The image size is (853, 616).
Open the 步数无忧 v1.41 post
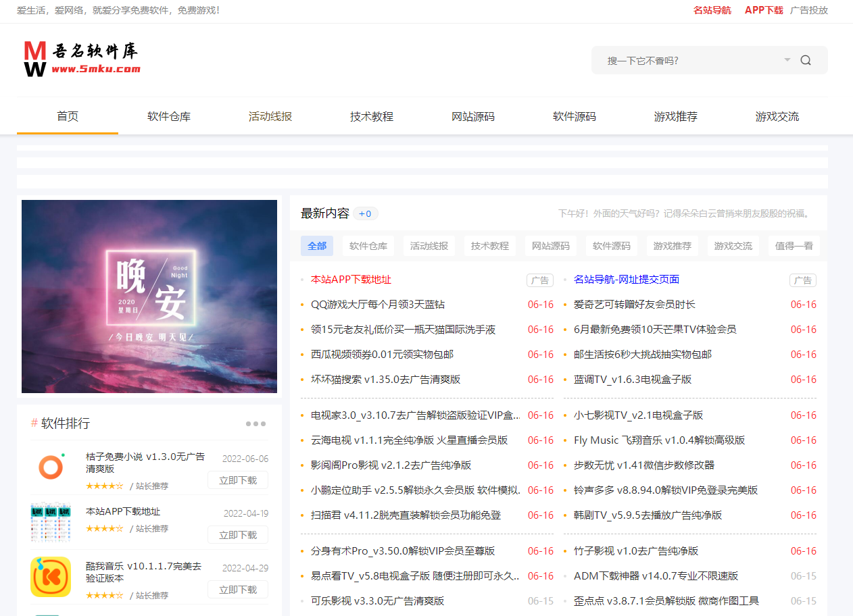coord(644,465)
